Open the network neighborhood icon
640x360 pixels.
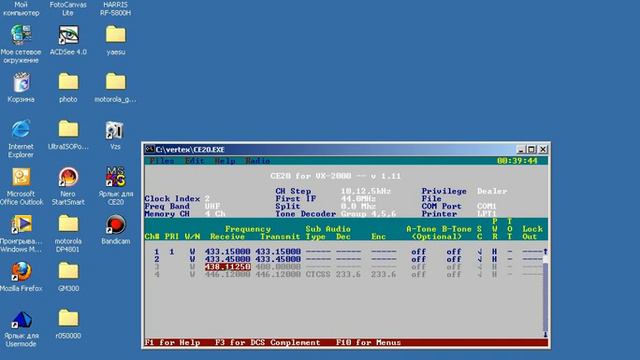click(21, 43)
